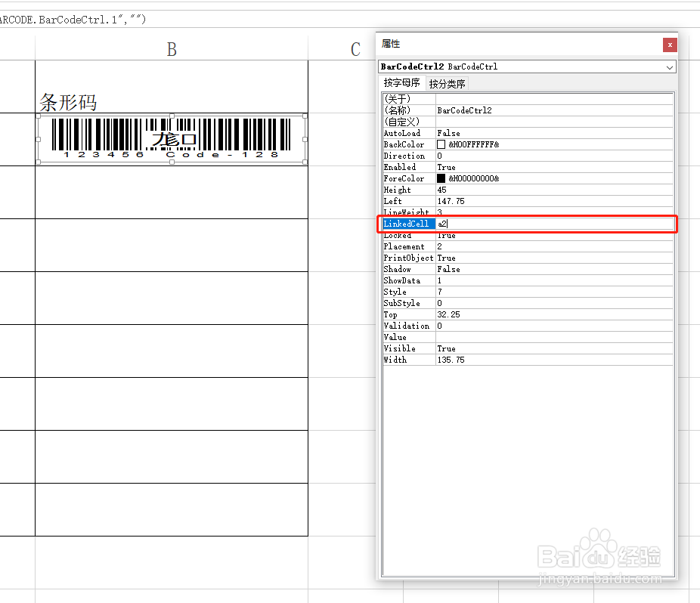Click the BackColor hex value &H00FFFFFF&
The height and width of the screenshot is (603, 700).
click(x=474, y=144)
